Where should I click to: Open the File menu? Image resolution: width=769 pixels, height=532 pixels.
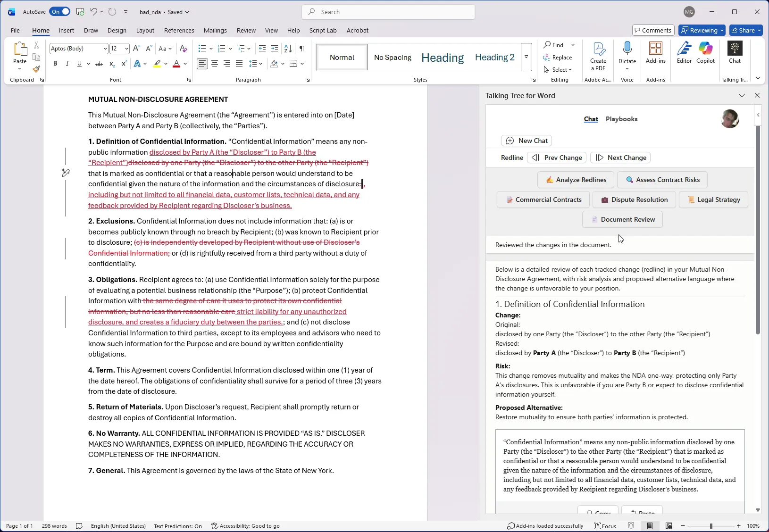pyautogui.click(x=15, y=30)
